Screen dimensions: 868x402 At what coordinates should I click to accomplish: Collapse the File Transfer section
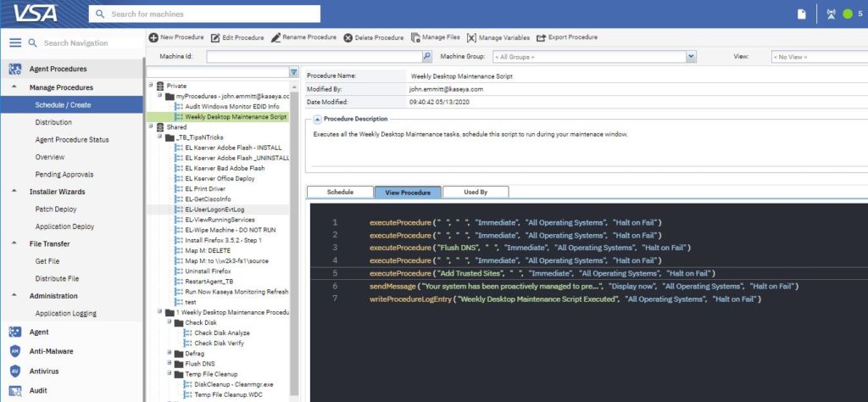pos(14,243)
